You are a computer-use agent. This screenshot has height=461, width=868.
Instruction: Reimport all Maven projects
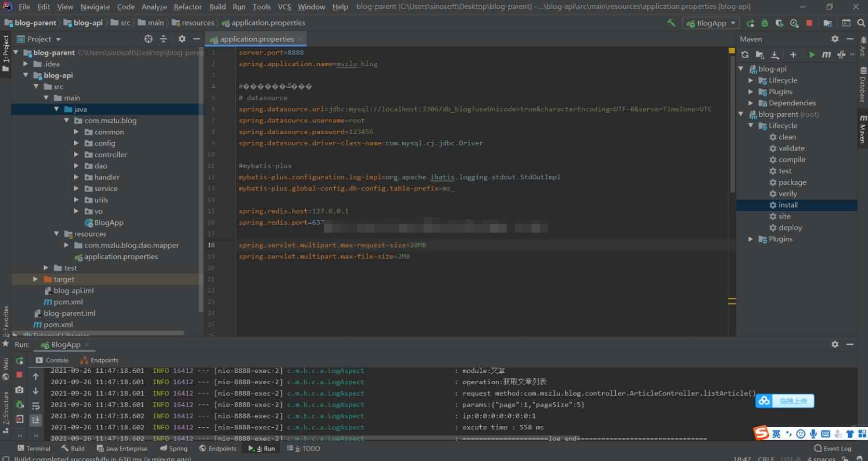click(x=745, y=55)
